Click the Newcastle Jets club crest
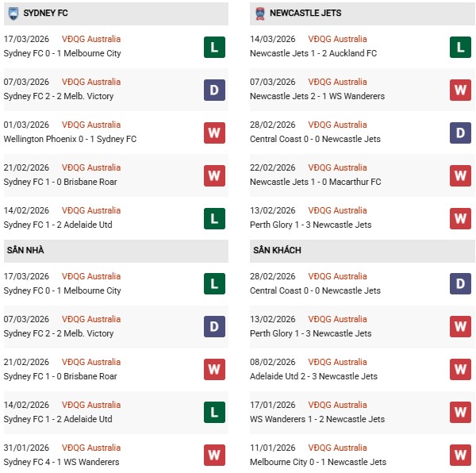Image resolution: width=476 pixels, height=473 pixels. tap(259, 13)
